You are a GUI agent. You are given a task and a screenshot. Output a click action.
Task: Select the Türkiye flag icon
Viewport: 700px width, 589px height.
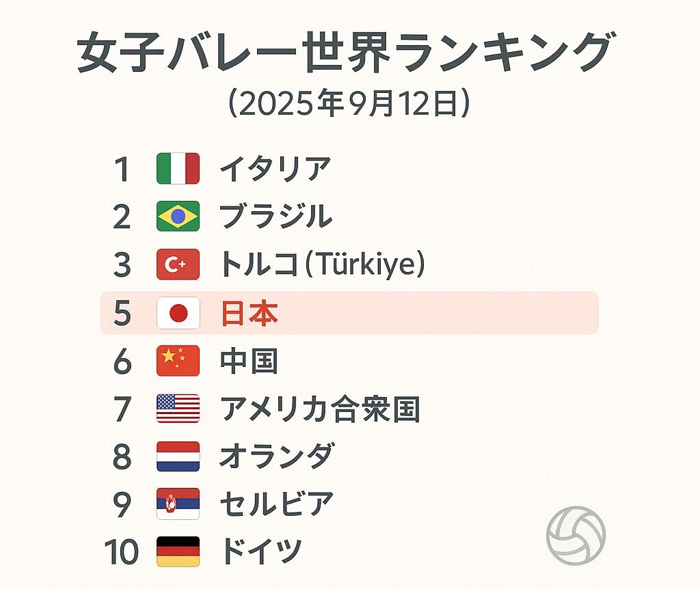coord(178,264)
